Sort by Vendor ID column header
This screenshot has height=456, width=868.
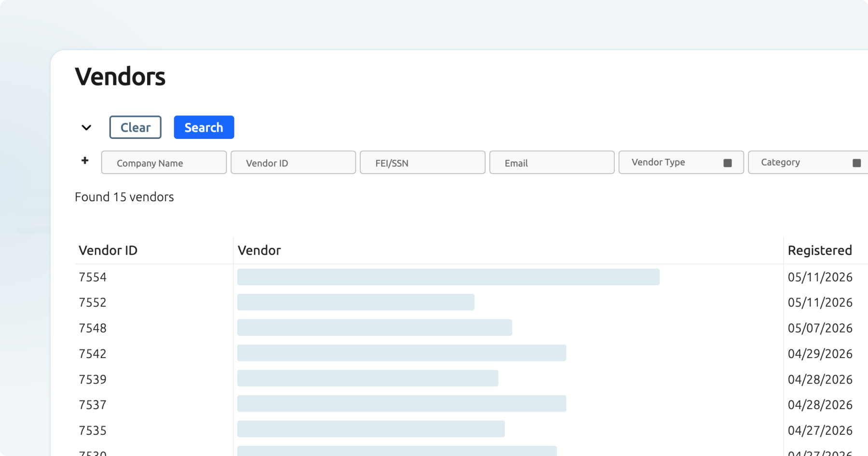[108, 250]
